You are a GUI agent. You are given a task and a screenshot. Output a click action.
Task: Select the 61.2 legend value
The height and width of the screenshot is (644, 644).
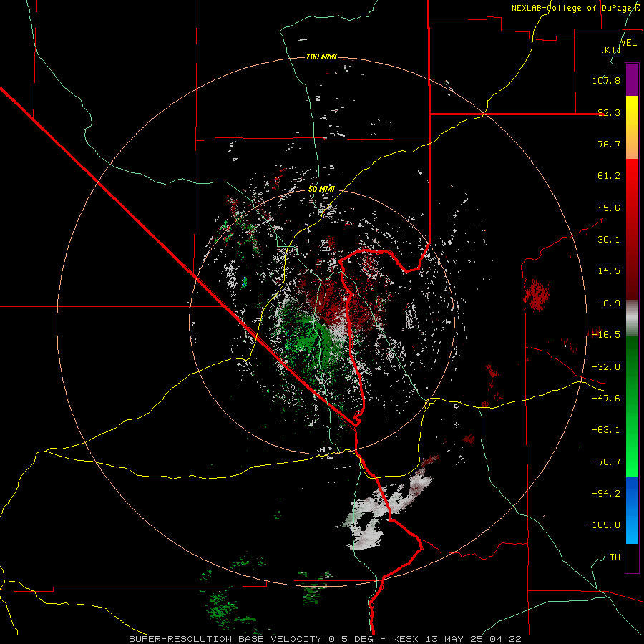pyautogui.click(x=609, y=176)
